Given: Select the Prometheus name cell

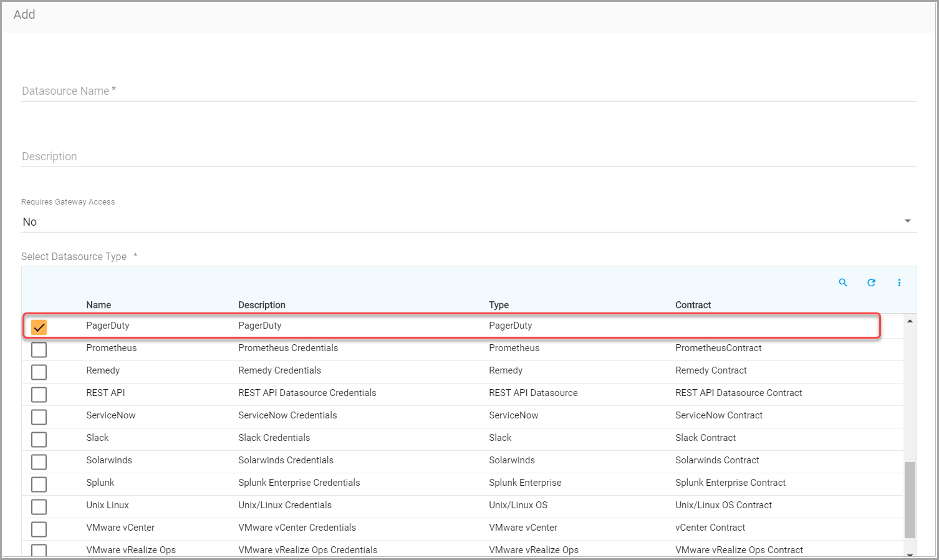Looking at the screenshot, I should click(111, 348).
